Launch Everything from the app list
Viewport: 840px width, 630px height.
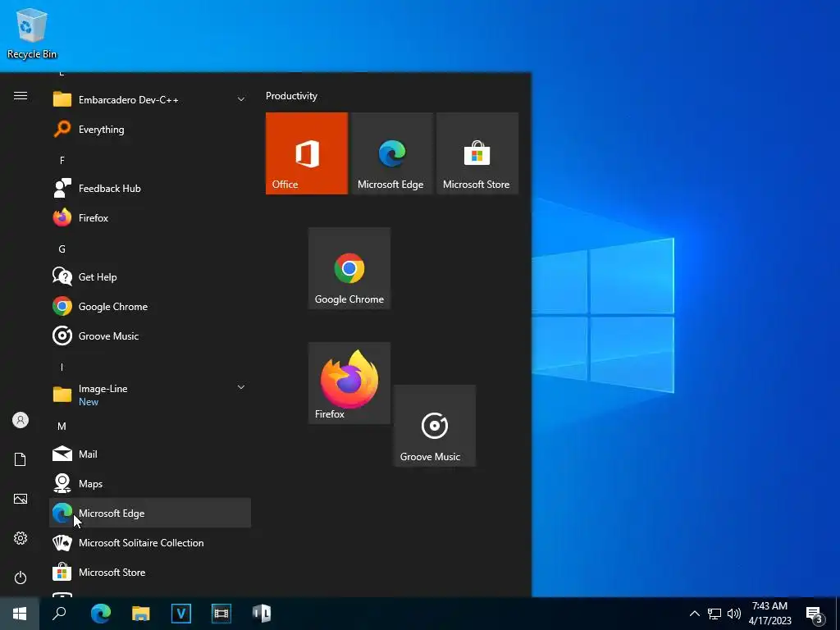pyautogui.click(x=150, y=129)
